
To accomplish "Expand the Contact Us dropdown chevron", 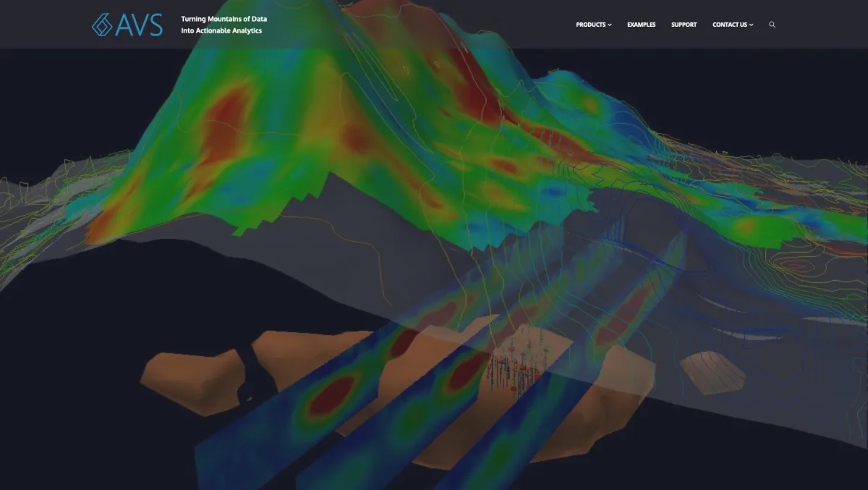I will tap(752, 25).
